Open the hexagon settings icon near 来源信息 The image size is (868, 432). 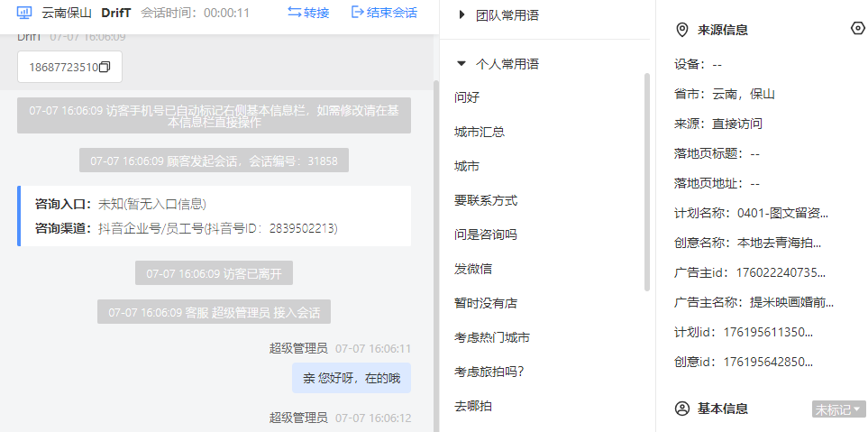[857, 28]
